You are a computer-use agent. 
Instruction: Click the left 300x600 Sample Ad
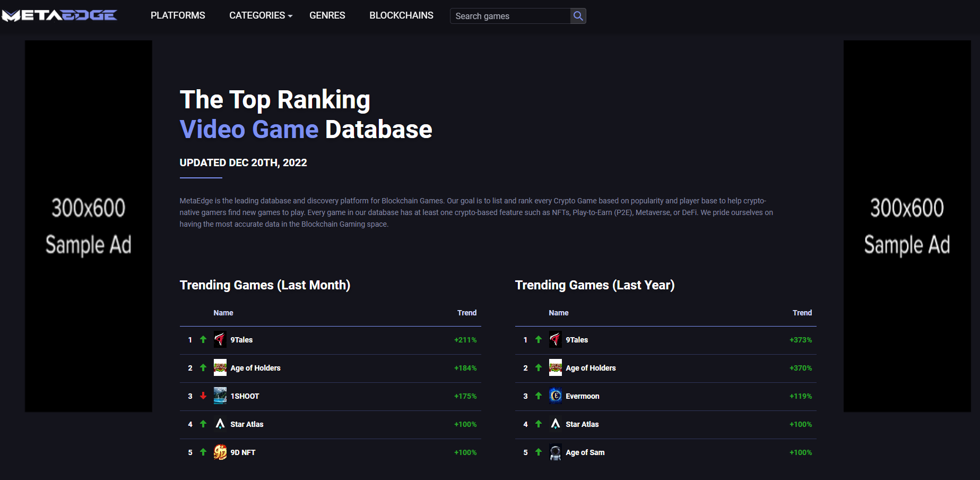(x=89, y=226)
